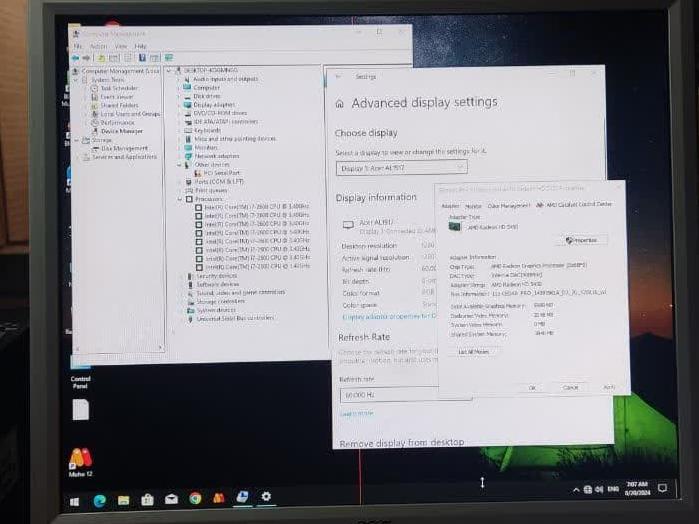
Task: Select Services and Applications node
Action: click(124, 157)
